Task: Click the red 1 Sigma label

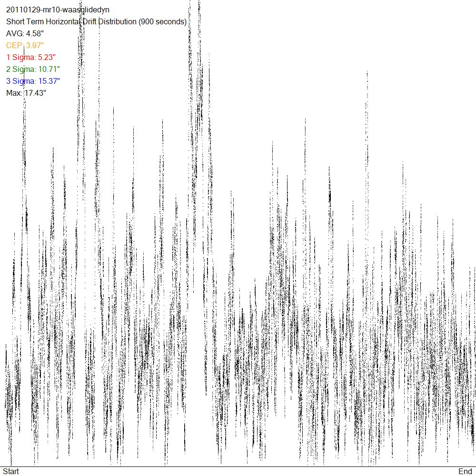Action: tap(21, 58)
